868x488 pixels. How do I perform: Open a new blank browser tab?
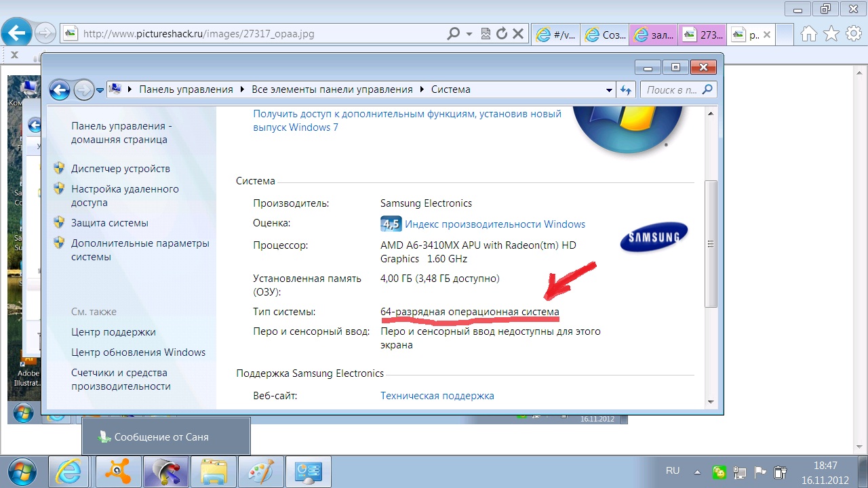tap(785, 35)
